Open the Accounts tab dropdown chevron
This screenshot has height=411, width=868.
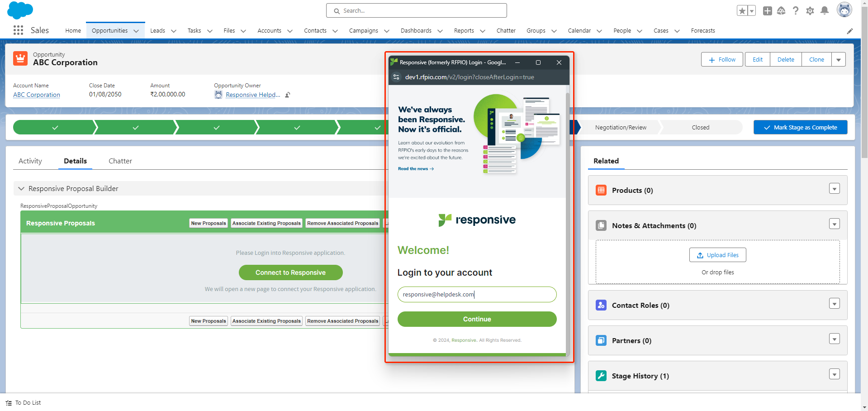(290, 31)
